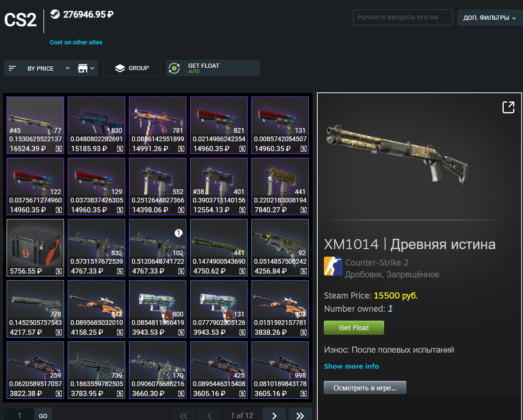Expand Show more info link
Image resolution: width=523 pixels, height=420 pixels.
[351, 366]
